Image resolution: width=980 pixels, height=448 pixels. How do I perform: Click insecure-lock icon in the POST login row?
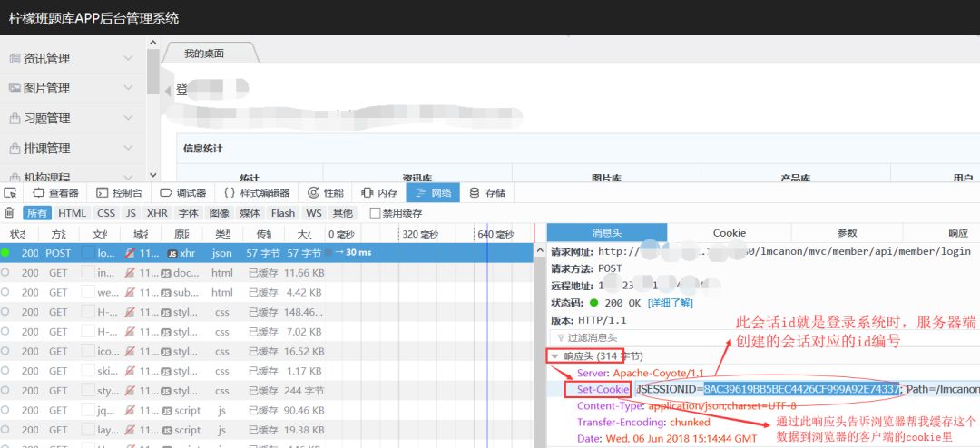point(130,253)
